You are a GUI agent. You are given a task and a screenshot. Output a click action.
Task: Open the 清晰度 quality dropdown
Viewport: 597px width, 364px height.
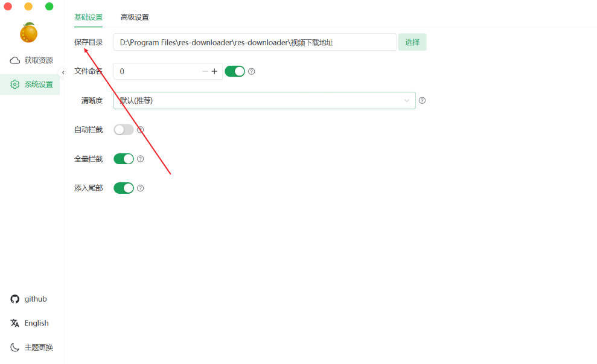tap(264, 100)
